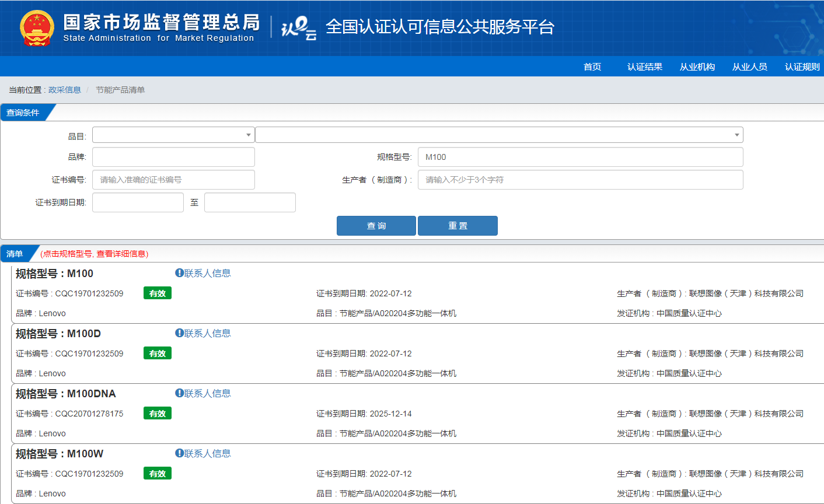
Task: Open details for 规格型号 M100DNA
Action: pyautogui.click(x=66, y=394)
